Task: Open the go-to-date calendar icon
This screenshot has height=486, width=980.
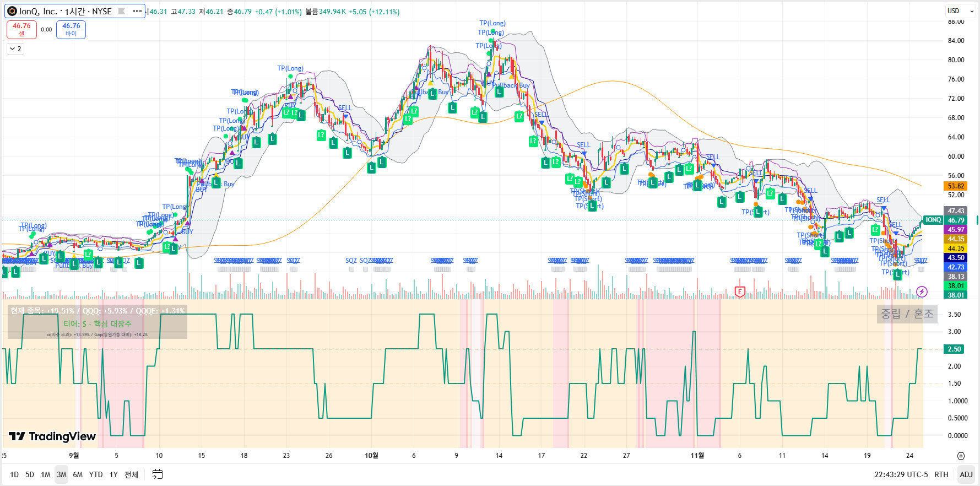Action: click(x=157, y=474)
